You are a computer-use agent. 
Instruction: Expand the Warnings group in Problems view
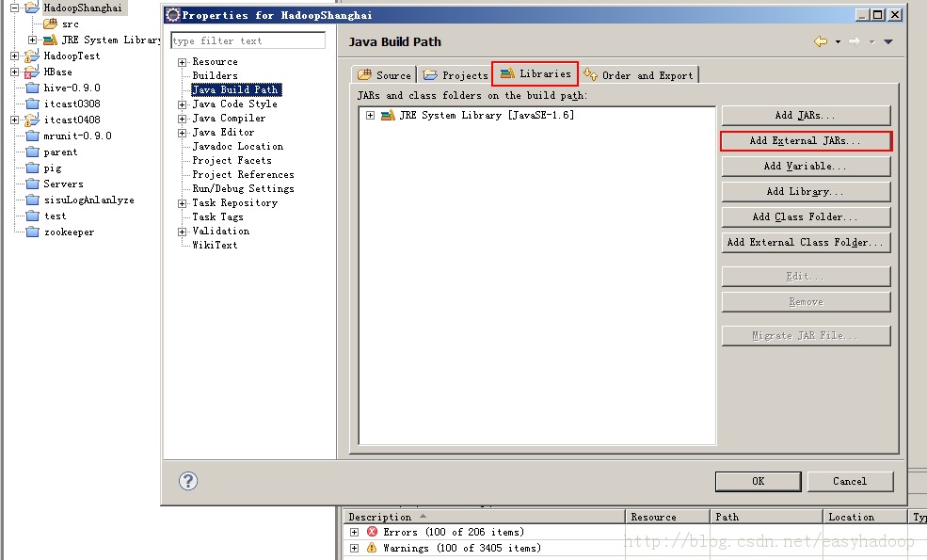coord(354,548)
